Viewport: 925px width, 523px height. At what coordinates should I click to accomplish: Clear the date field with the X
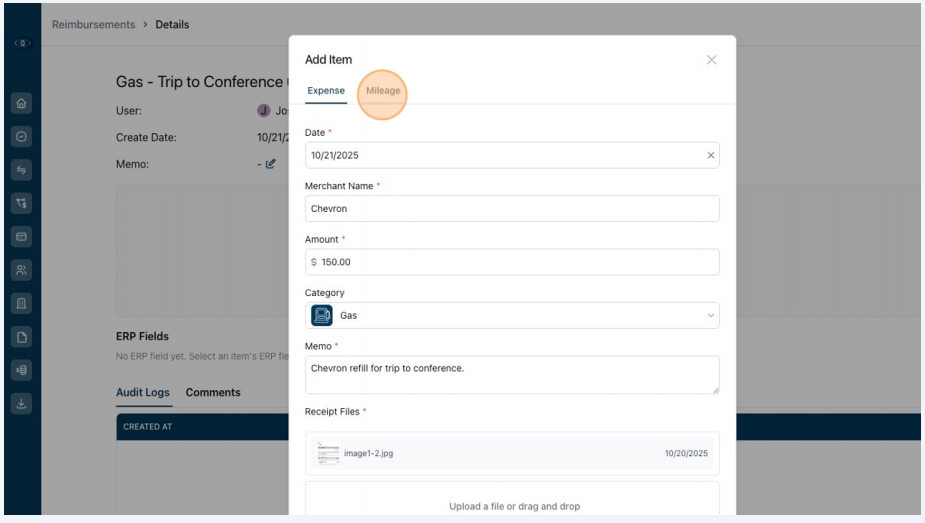[710, 155]
